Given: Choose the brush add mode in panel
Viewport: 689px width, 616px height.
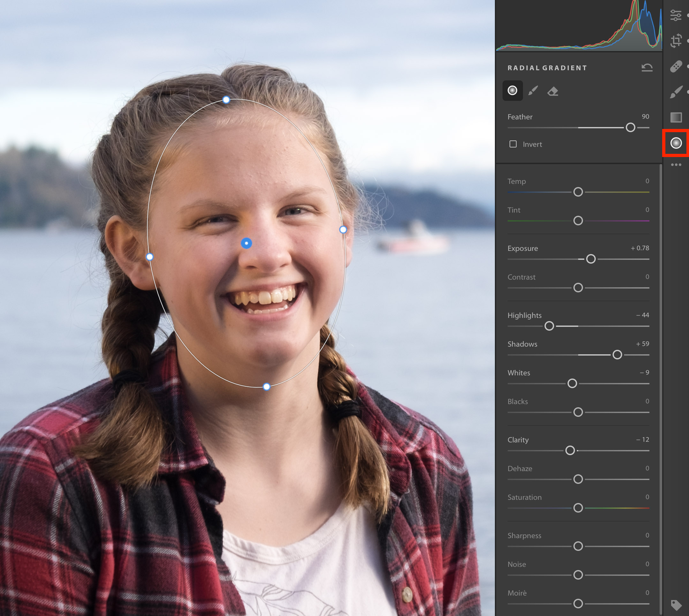Looking at the screenshot, I should click(x=533, y=90).
